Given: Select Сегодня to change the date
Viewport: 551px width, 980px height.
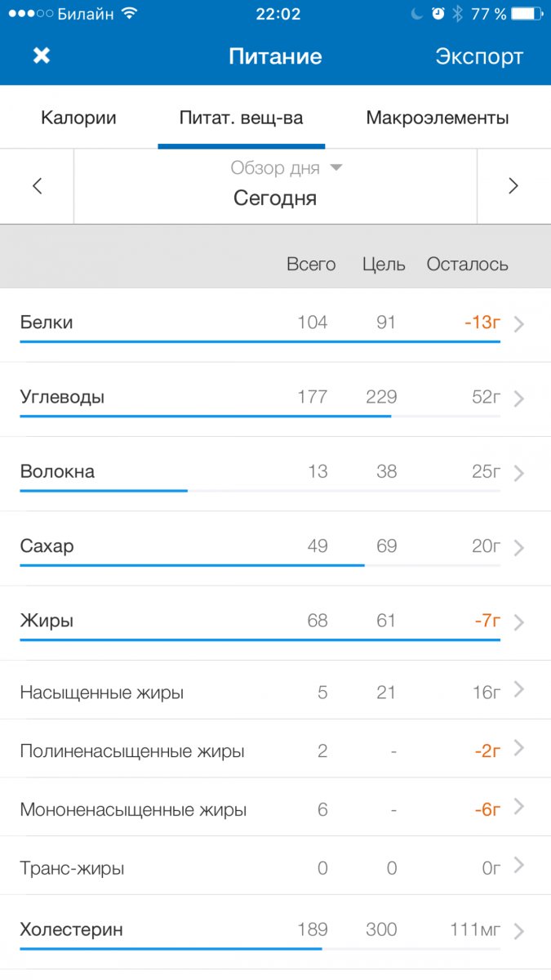Looking at the screenshot, I should coord(274,197).
